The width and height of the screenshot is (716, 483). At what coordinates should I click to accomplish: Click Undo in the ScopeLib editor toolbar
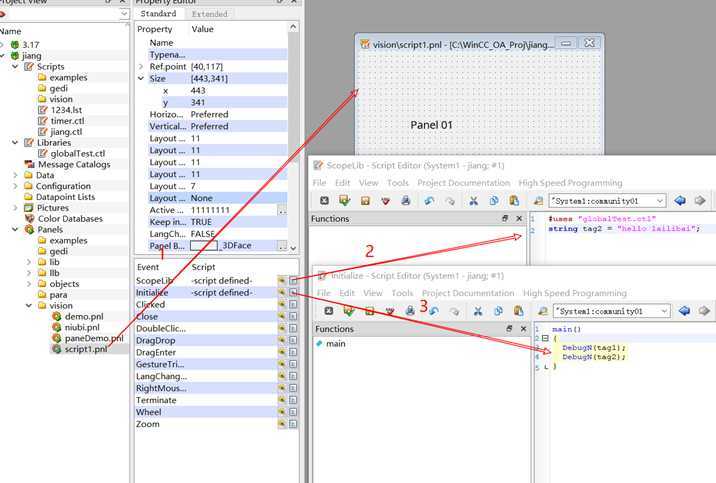click(x=429, y=200)
